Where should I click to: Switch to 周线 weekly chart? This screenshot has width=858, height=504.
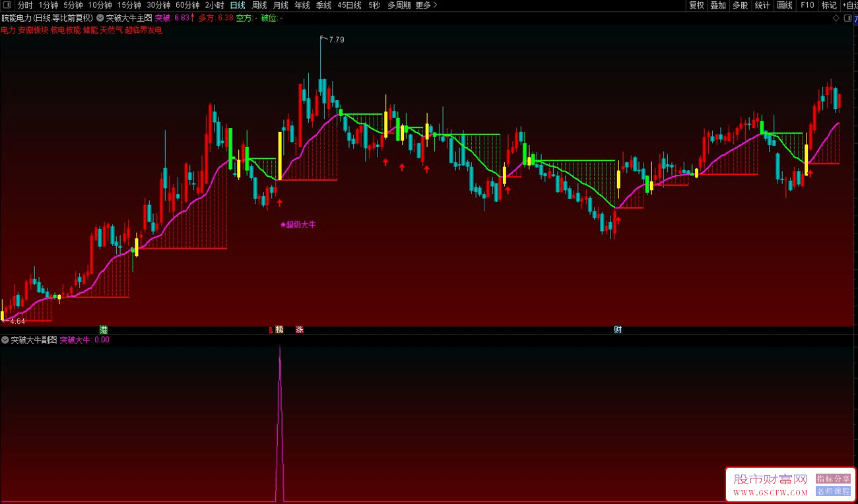259,5
